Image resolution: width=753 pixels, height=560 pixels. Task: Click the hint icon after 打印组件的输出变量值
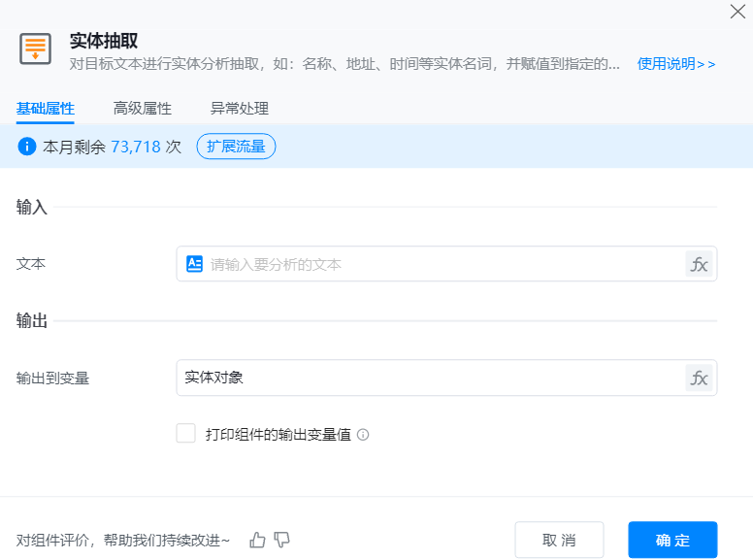click(x=363, y=435)
